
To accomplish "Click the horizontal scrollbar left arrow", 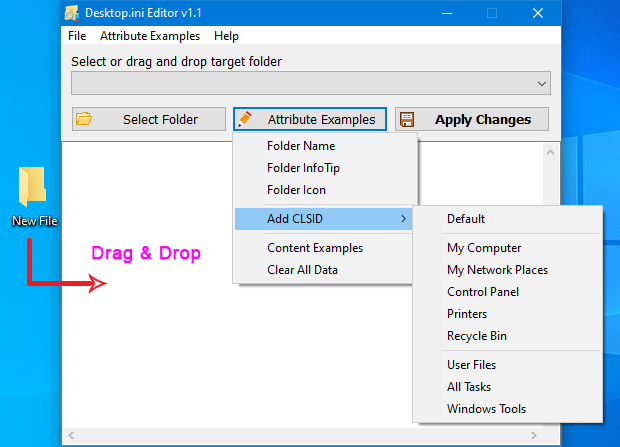I will [69, 437].
